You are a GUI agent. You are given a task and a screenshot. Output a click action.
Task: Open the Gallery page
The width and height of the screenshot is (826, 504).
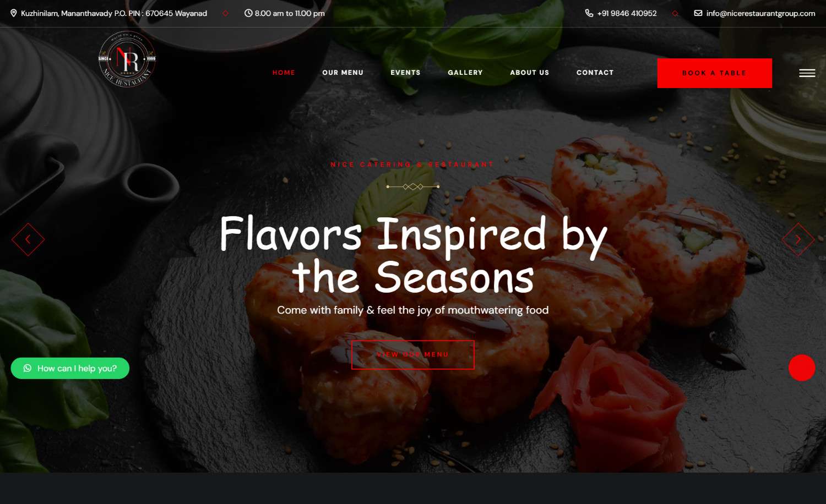point(465,73)
